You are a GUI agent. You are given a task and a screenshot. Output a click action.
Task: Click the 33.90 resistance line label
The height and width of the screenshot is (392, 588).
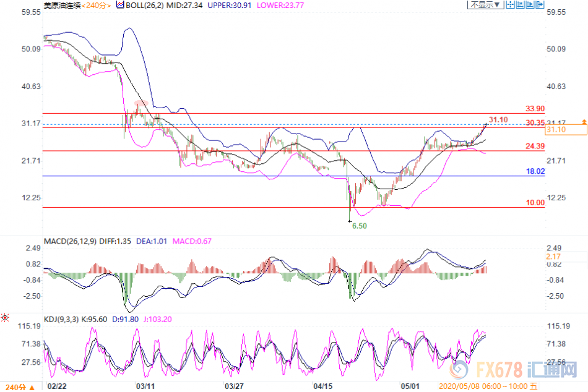(535, 109)
